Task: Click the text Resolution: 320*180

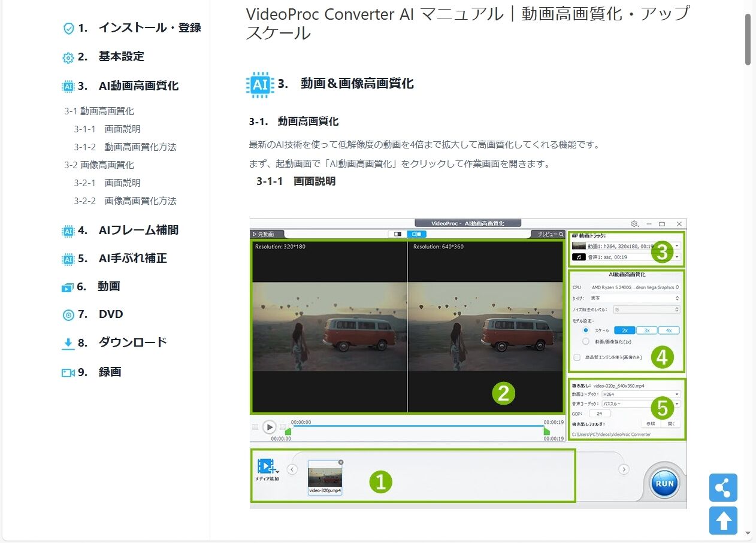Action: pyautogui.click(x=280, y=247)
